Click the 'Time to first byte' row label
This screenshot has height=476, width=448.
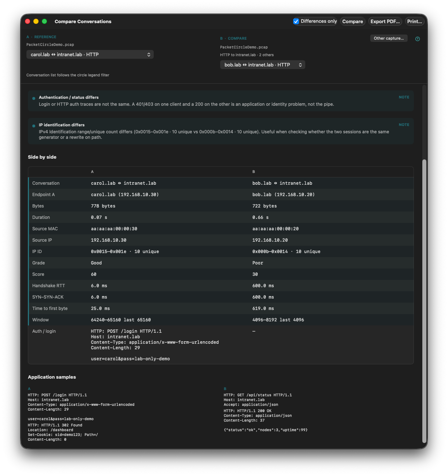tap(50, 309)
